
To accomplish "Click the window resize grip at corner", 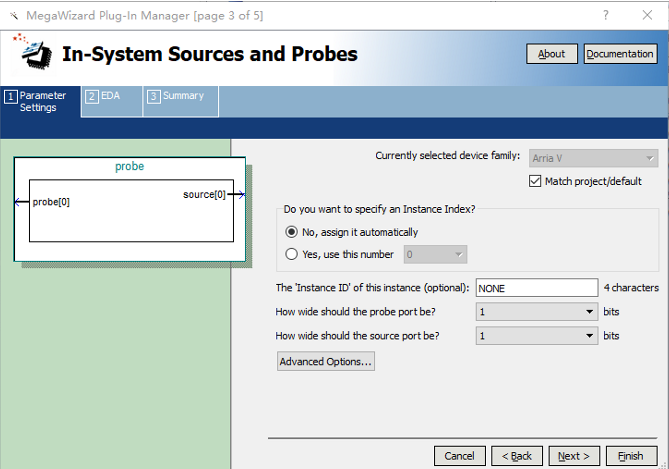I will (663, 465).
